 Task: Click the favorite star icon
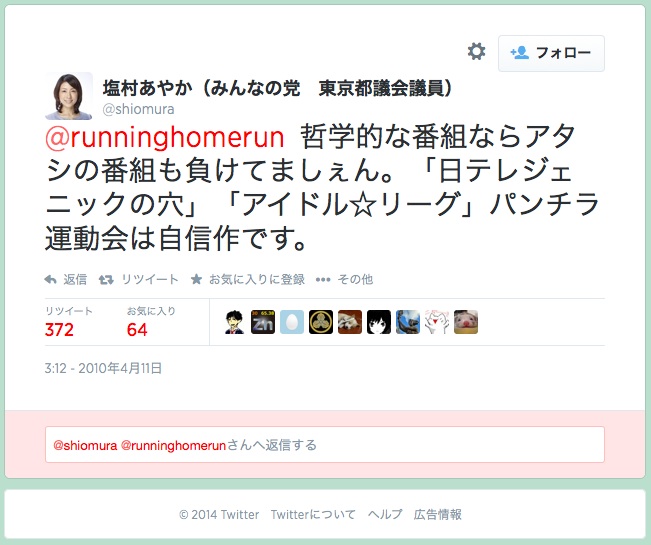(196, 279)
